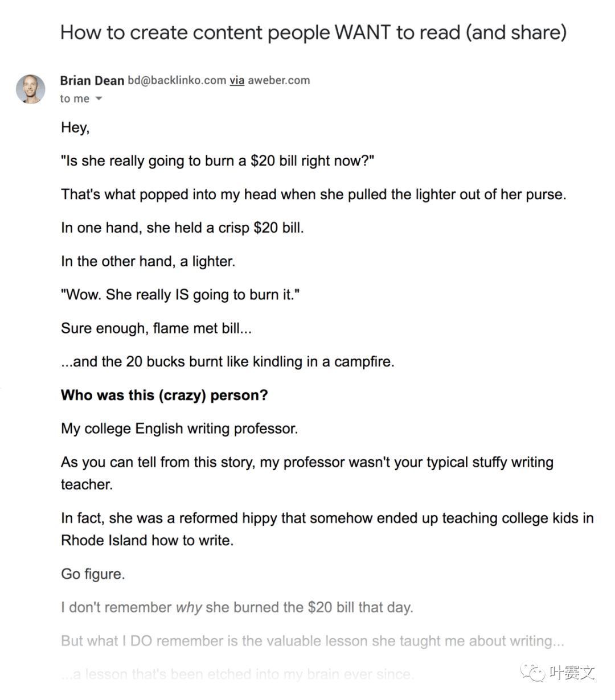Image resolution: width=615 pixels, height=700 pixels.
Task: Click the quote about burning a $20 bill
Action: click(218, 160)
